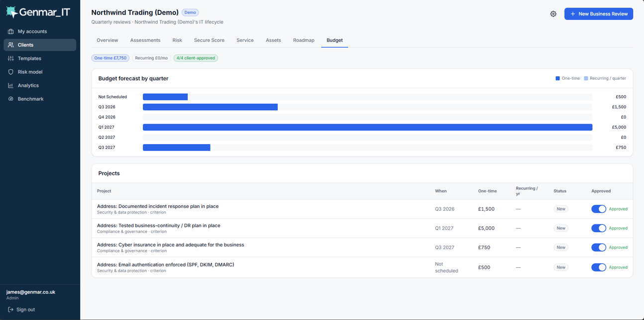Click the Q3 2027 forecast bar
Image resolution: width=644 pixels, height=320 pixels.
pos(177,148)
